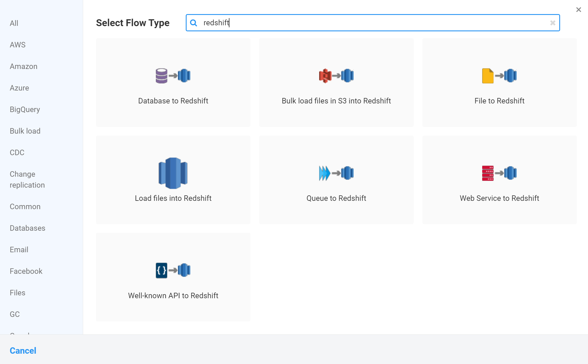This screenshot has height=364, width=588.
Task: Close the Select Flow Type dialog
Action: tap(578, 9)
